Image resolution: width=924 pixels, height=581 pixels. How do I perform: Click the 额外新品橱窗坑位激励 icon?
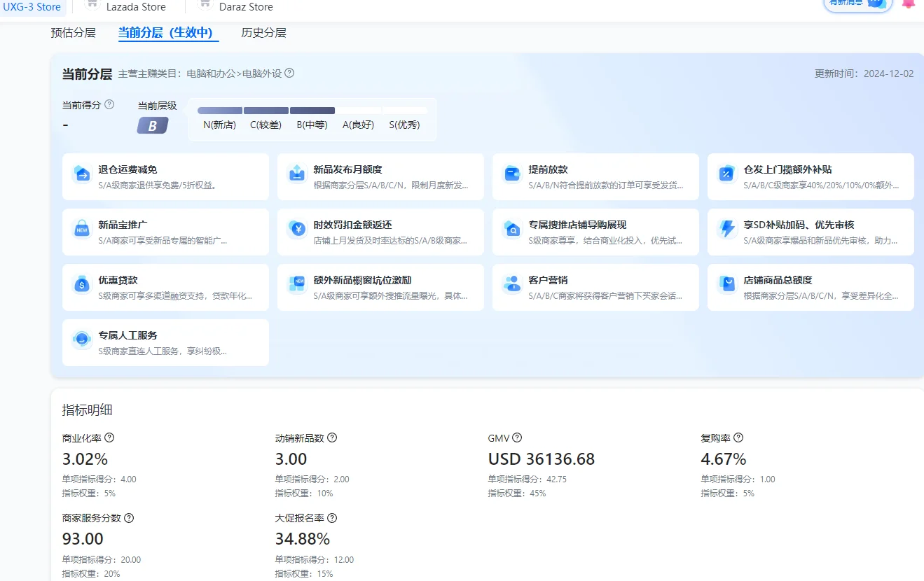298,285
